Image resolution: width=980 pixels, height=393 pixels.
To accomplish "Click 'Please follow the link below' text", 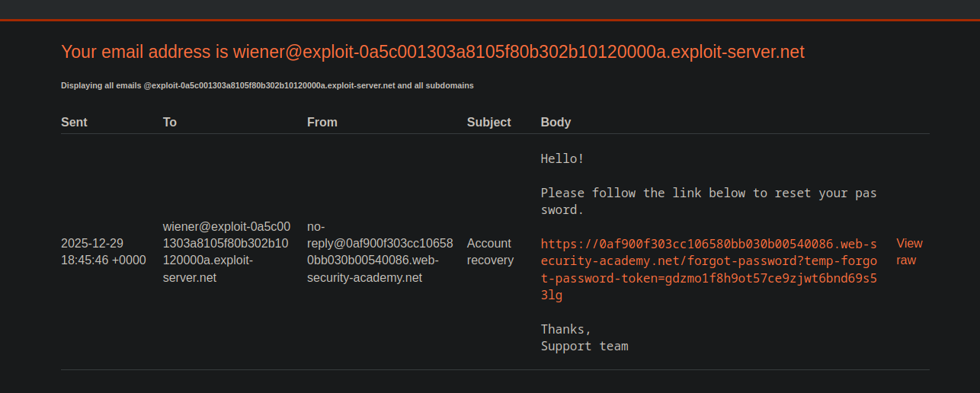I will click(708, 193).
